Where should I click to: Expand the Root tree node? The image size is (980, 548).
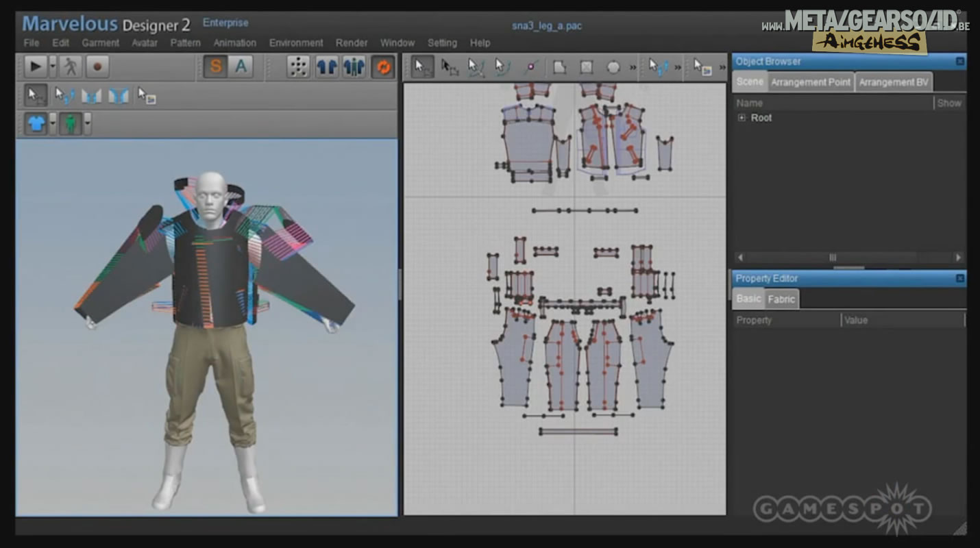point(742,118)
